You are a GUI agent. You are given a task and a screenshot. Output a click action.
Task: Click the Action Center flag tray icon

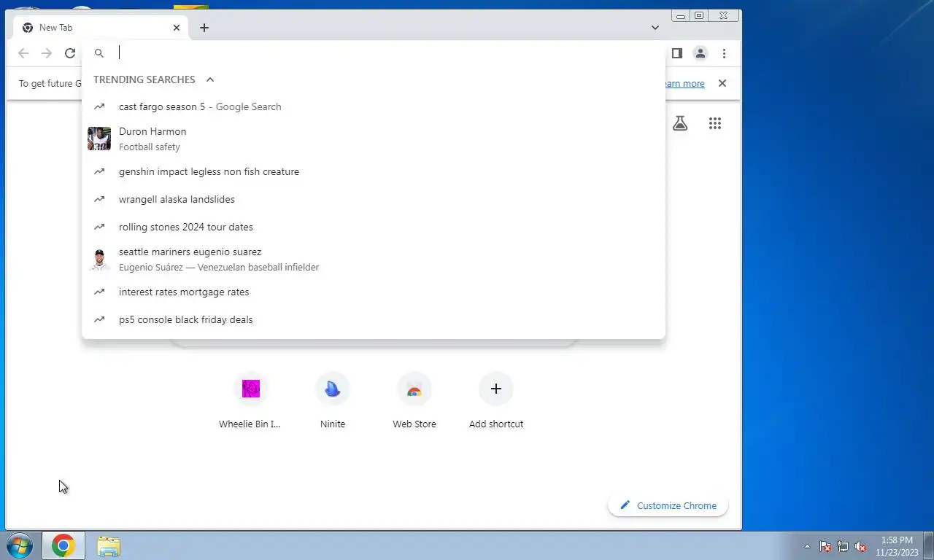825,546
